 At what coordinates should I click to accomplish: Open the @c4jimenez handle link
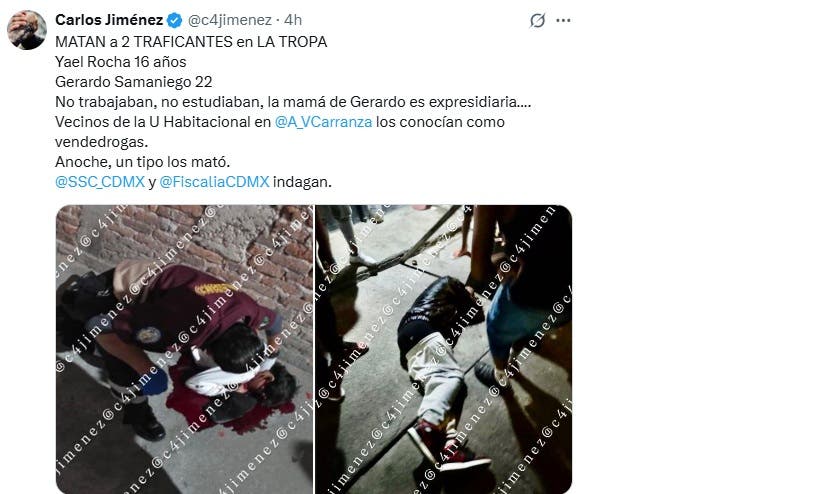click(230, 20)
